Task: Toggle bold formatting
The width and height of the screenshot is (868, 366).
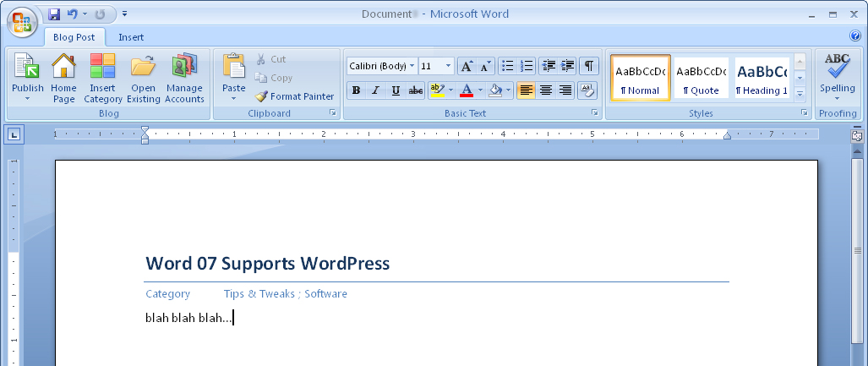Action: (357, 90)
